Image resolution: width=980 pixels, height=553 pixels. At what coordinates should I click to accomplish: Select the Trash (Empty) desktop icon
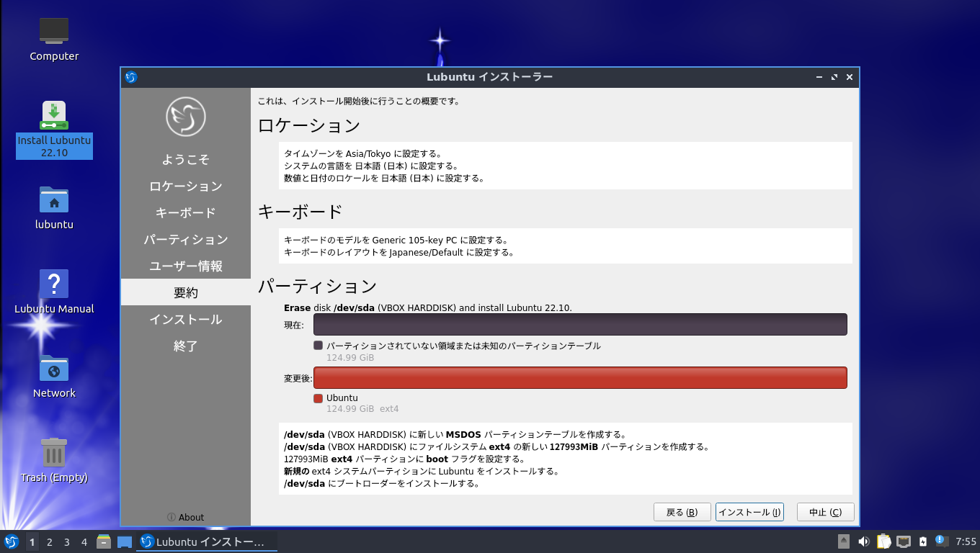pos(54,460)
